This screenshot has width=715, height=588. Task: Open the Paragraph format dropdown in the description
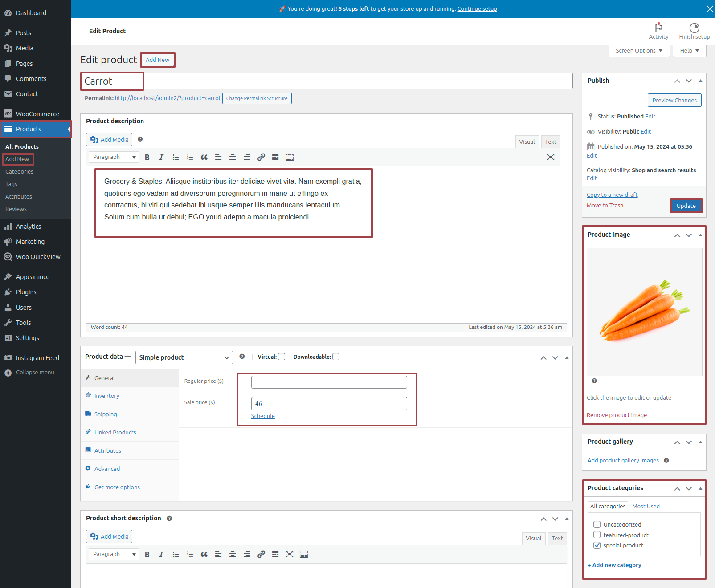[x=114, y=157]
